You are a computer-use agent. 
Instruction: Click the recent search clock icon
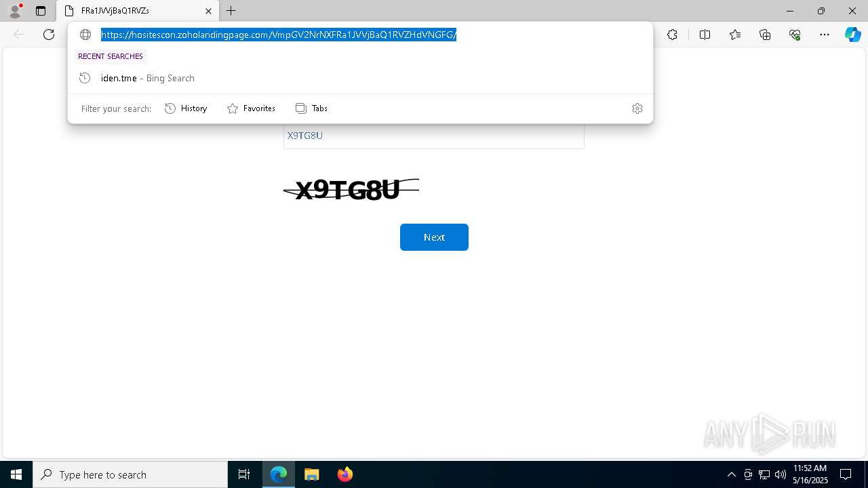(85, 78)
